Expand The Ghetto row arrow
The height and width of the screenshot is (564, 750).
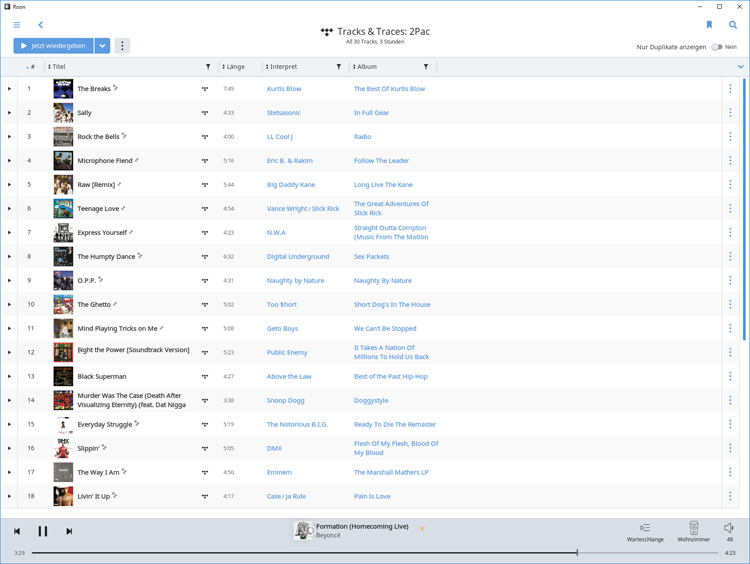[x=9, y=304]
